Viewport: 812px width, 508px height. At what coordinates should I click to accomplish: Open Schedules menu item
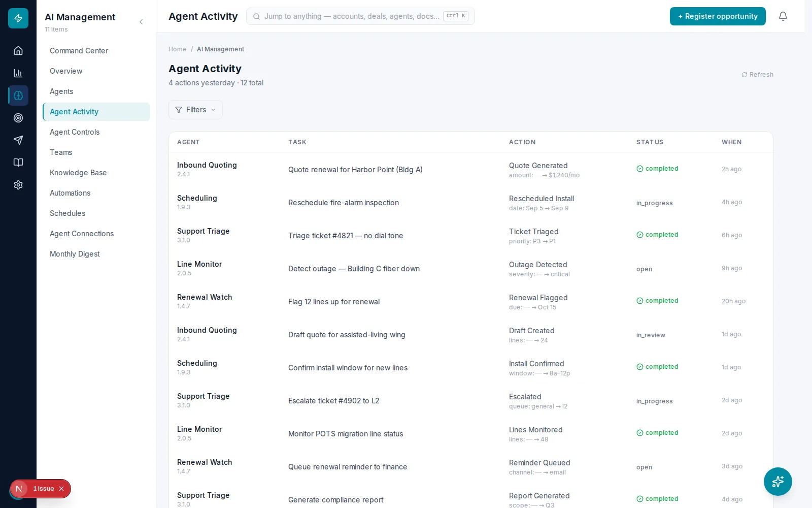[96, 213]
